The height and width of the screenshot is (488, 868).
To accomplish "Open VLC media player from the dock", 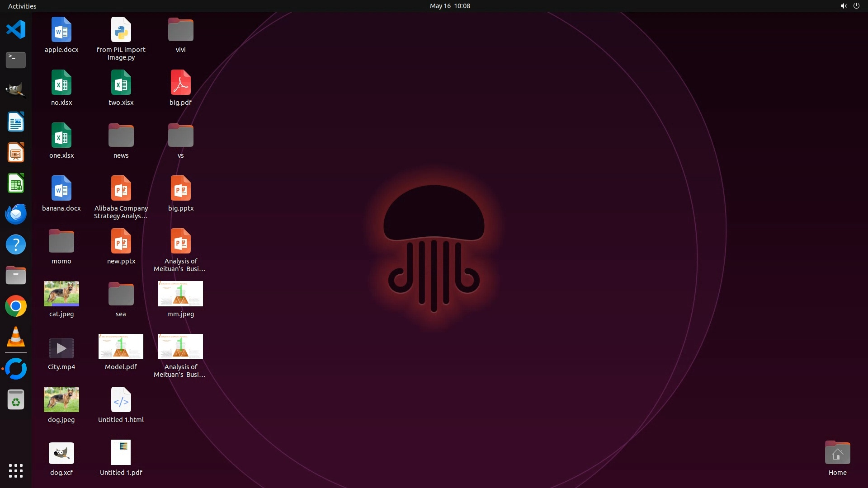I will (x=16, y=337).
